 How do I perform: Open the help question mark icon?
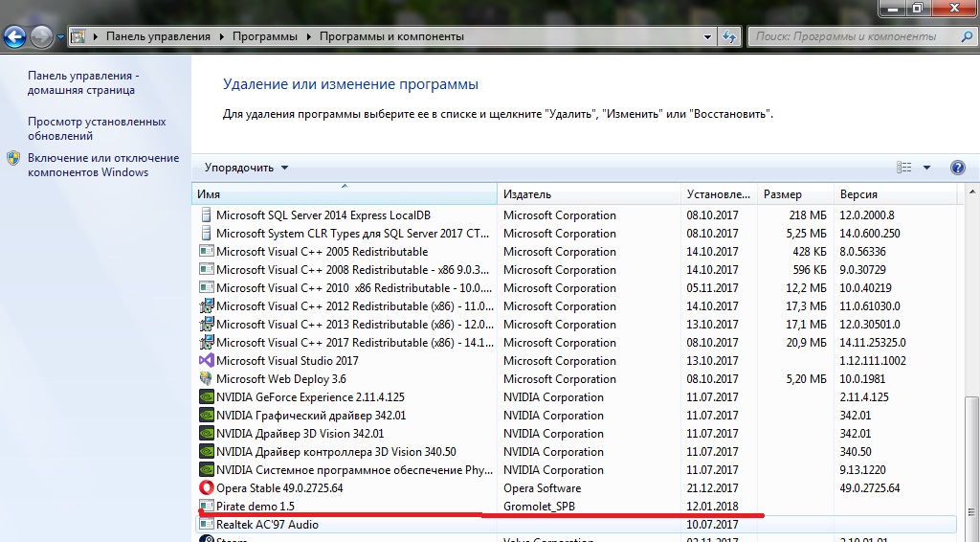[957, 168]
